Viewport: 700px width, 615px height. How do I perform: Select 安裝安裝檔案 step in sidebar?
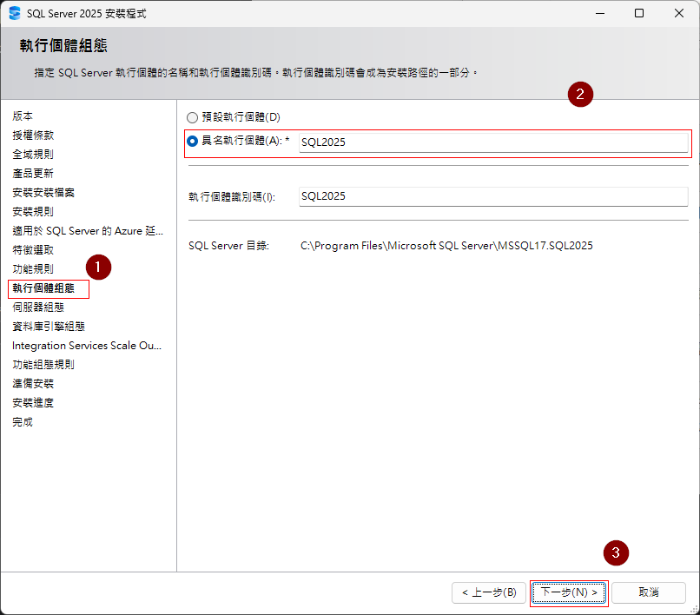43,193
